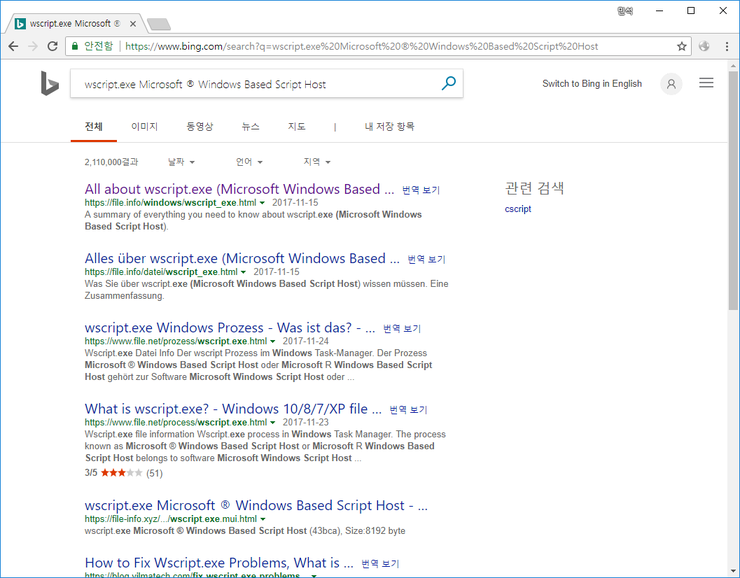This screenshot has width=740, height=578.
Task: Expand arrow next to file.net/process URL
Action: (x=273, y=423)
